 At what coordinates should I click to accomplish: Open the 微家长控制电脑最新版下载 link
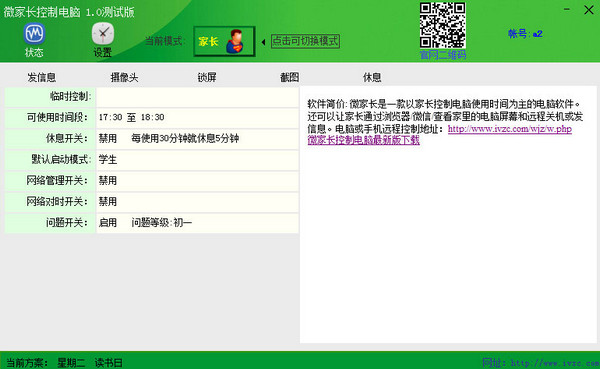tap(364, 140)
